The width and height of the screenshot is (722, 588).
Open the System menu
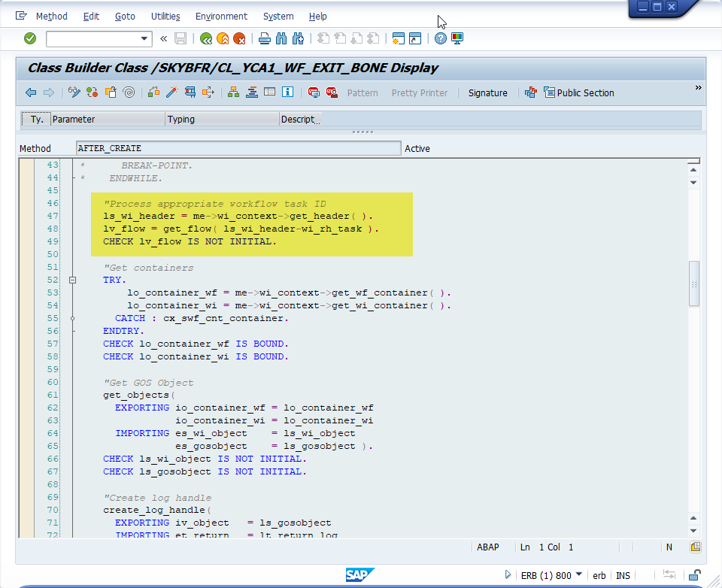(x=278, y=17)
